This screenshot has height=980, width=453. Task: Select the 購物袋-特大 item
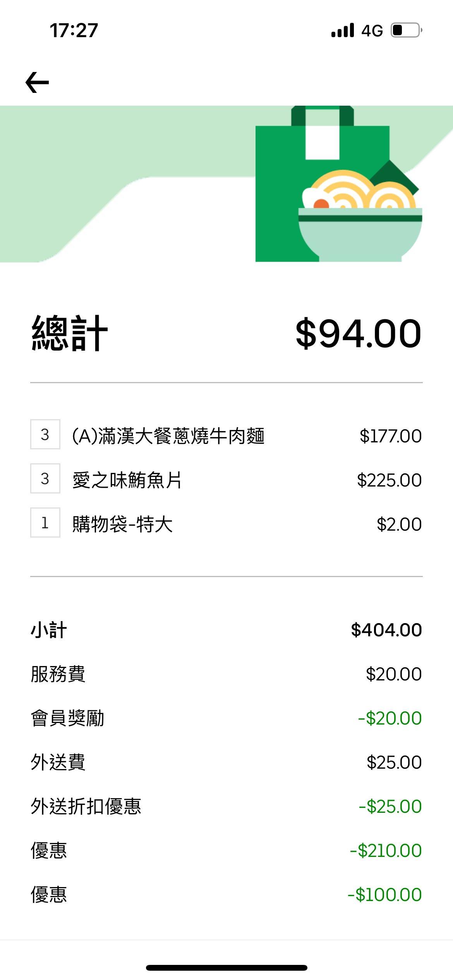[x=122, y=524]
